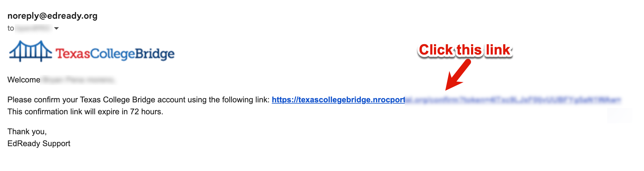The width and height of the screenshot is (644, 171).
Task: Click the blurred recipient name after 'to'
Action: click(x=33, y=28)
